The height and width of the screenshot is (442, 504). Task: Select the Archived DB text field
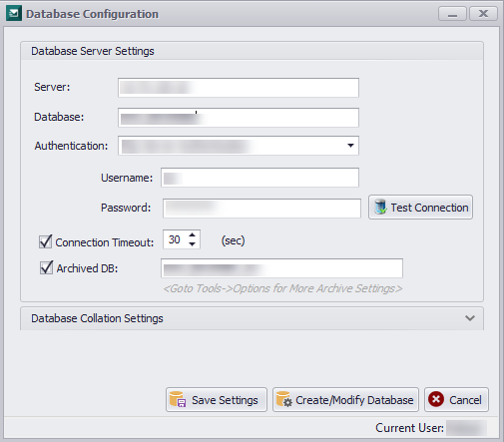tap(281, 268)
